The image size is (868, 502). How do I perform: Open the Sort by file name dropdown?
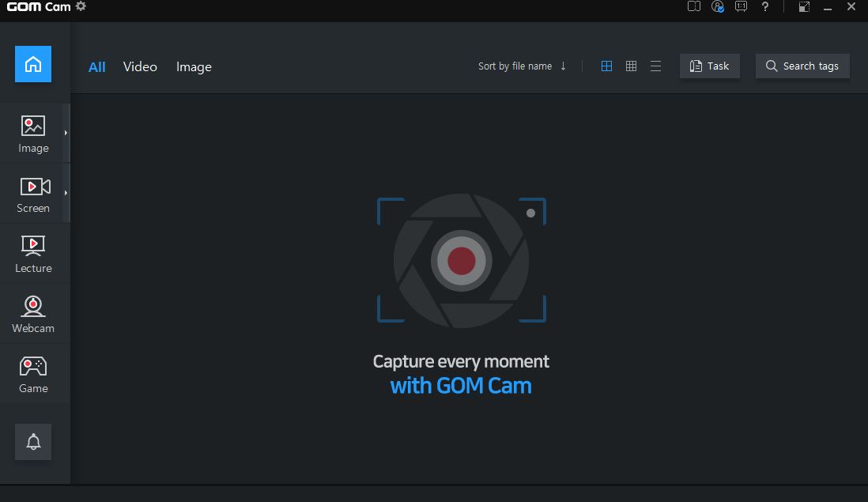tap(515, 66)
